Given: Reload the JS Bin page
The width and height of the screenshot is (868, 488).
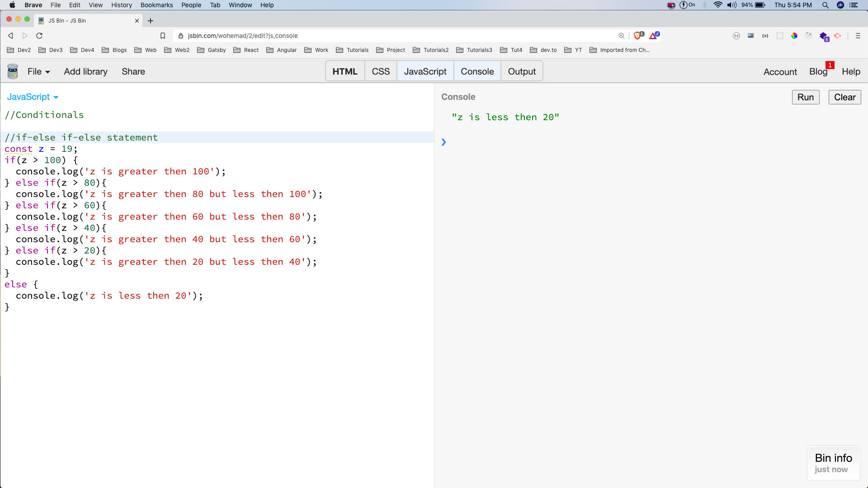Looking at the screenshot, I should tap(39, 36).
